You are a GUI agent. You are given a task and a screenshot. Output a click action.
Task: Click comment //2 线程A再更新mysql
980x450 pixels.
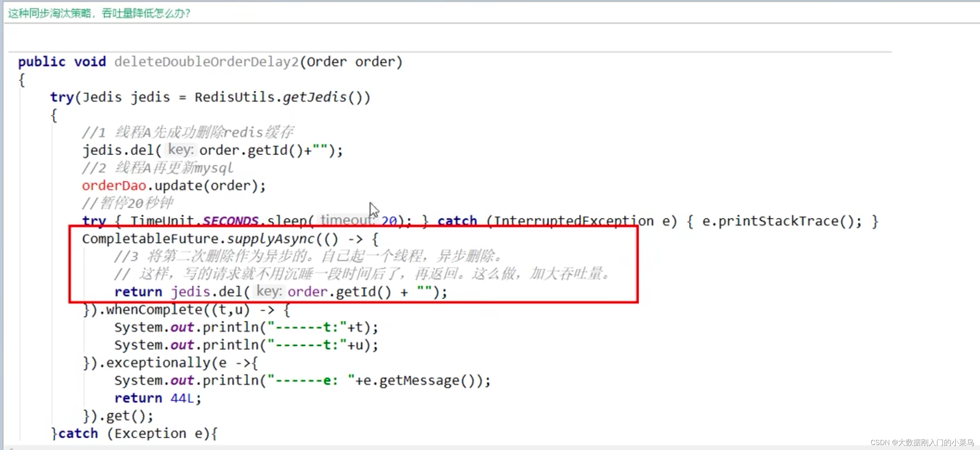(x=157, y=168)
